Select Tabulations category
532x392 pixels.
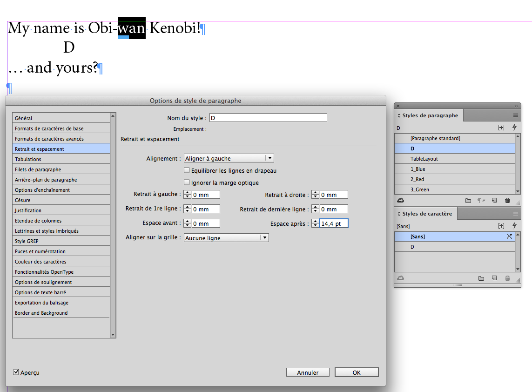point(61,159)
